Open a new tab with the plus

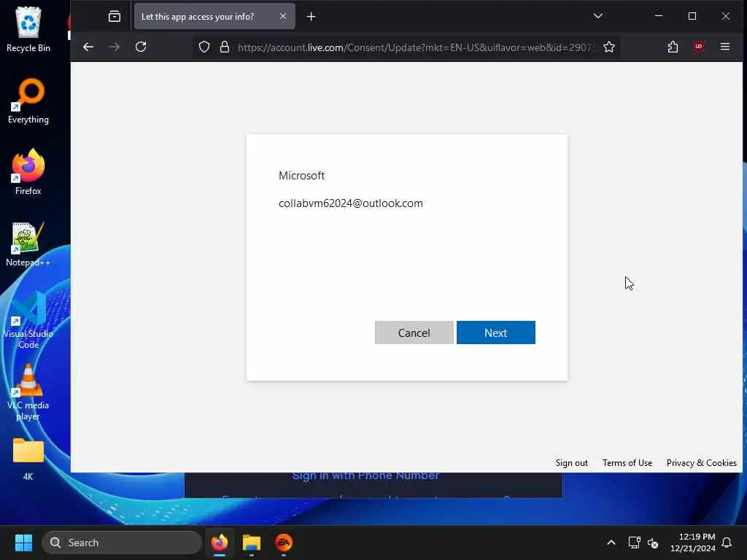[311, 17]
